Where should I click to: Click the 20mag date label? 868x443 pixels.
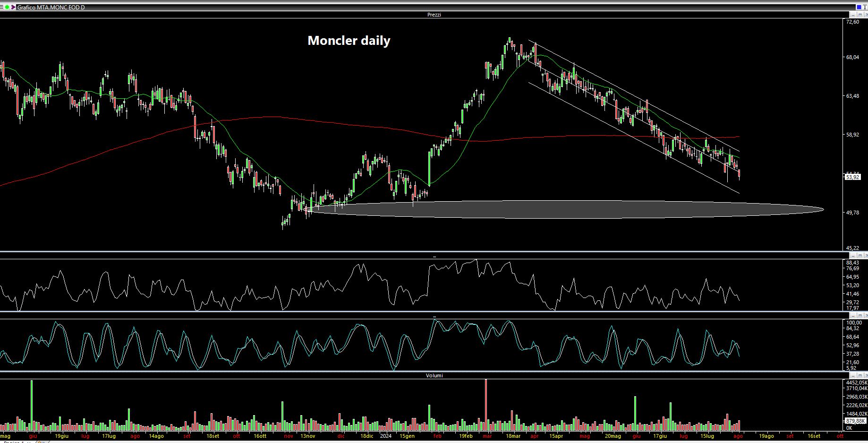[613, 436]
